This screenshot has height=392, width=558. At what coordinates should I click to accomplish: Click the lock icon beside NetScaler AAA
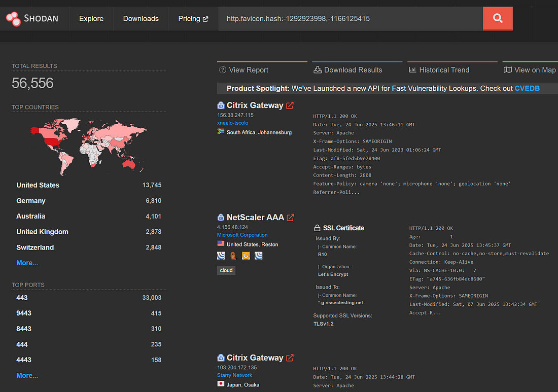pyautogui.click(x=221, y=218)
